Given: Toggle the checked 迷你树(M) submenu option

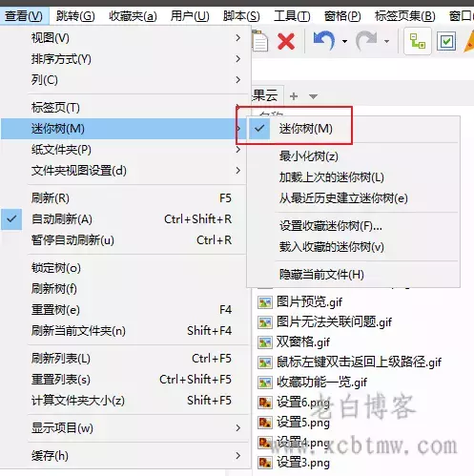Looking at the screenshot, I should pyautogui.click(x=353, y=129).
